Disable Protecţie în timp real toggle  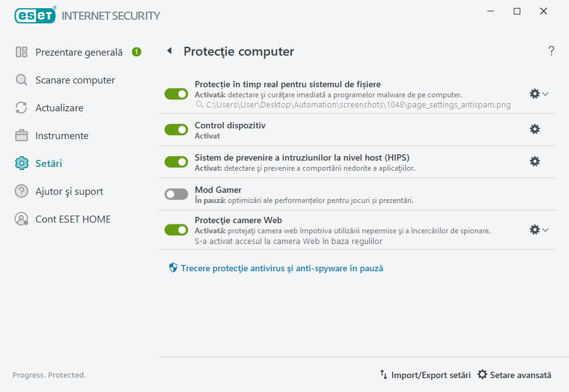point(176,93)
